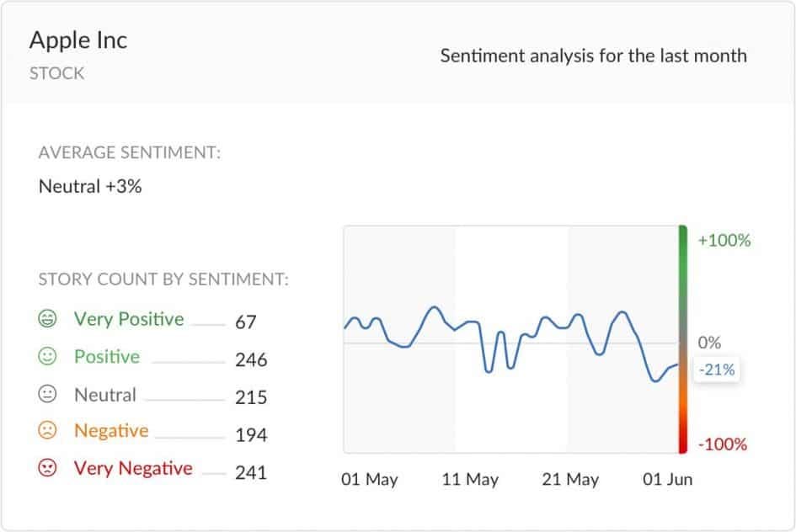This screenshot has height=532, width=796.
Task: Click the Very Negative angry face icon
Action: 47,467
